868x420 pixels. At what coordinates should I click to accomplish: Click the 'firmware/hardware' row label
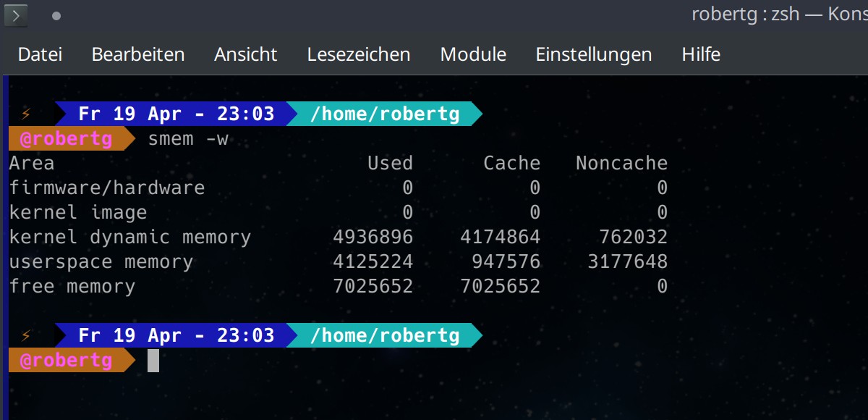click(x=107, y=188)
